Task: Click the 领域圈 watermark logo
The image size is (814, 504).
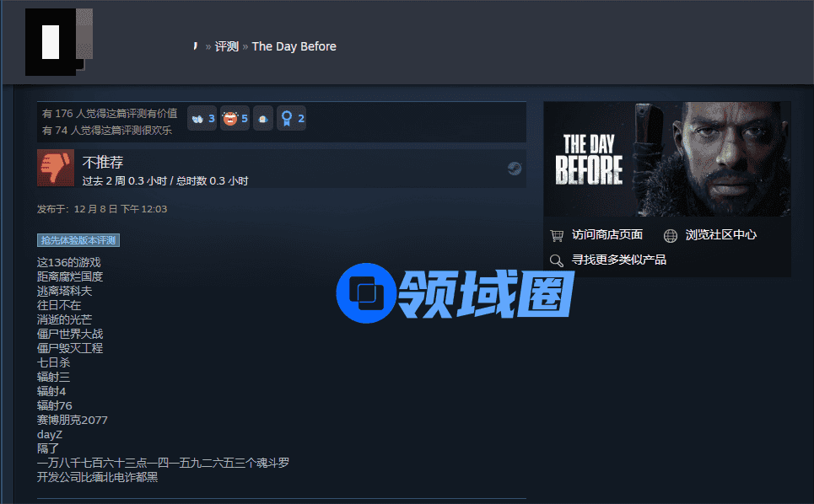Action: pos(456,293)
